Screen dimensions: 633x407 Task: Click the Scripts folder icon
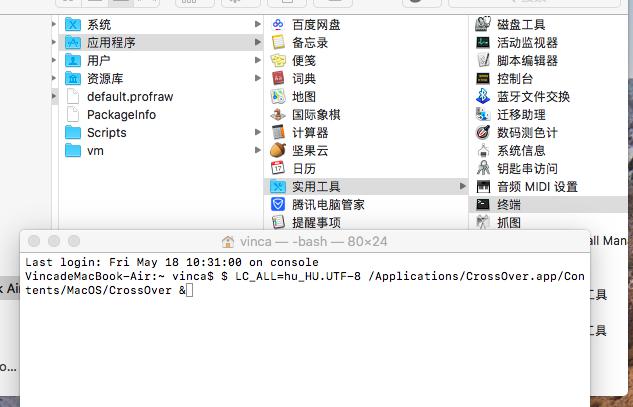[x=73, y=132]
